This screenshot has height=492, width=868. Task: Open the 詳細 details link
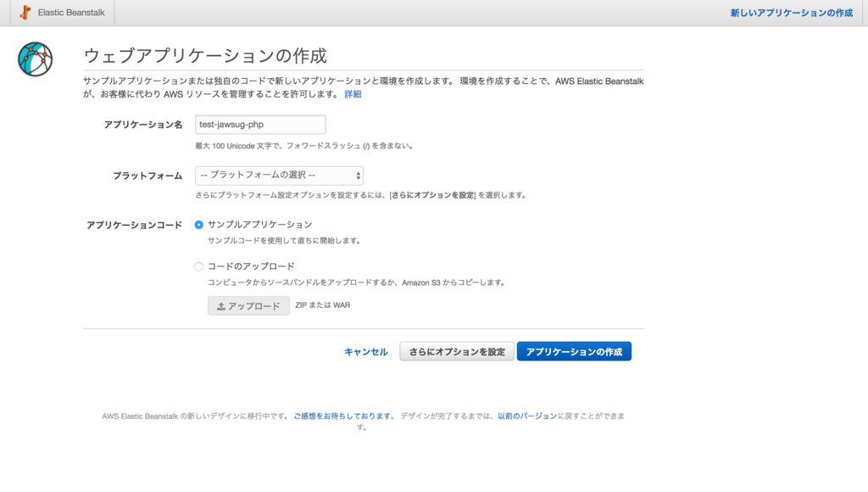353,94
